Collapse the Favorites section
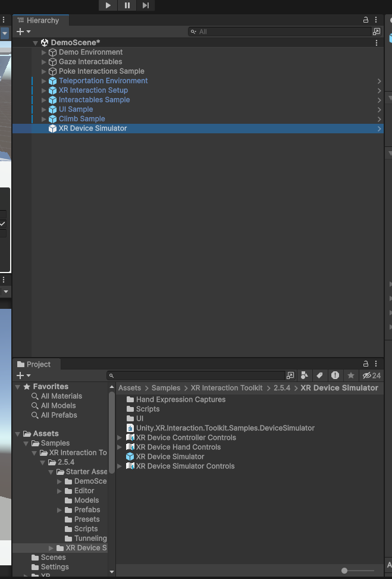Viewport: 392px width, 579px height. (18, 387)
